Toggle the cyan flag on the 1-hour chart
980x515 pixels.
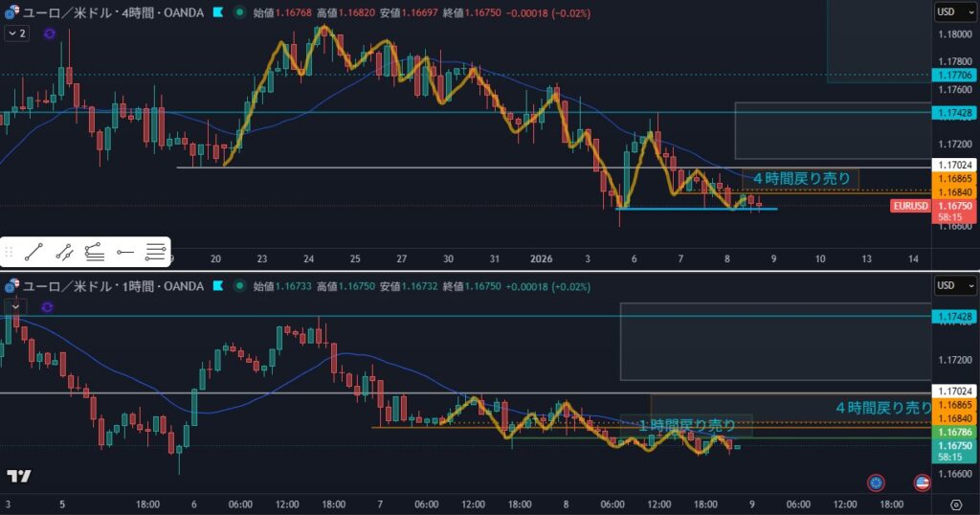click(x=219, y=286)
